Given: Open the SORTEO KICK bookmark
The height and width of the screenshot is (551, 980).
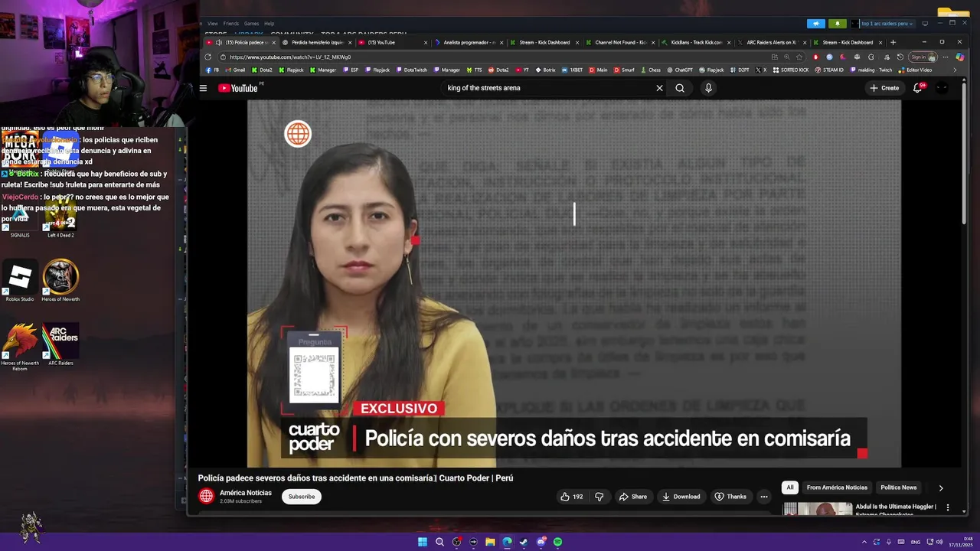Looking at the screenshot, I should tap(790, 70).
